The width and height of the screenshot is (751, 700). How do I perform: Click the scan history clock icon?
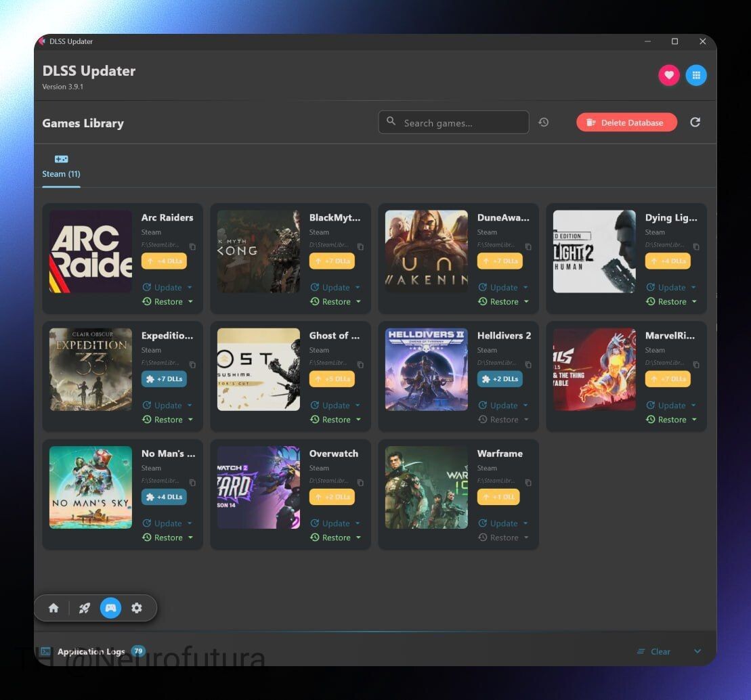(543, 123)
